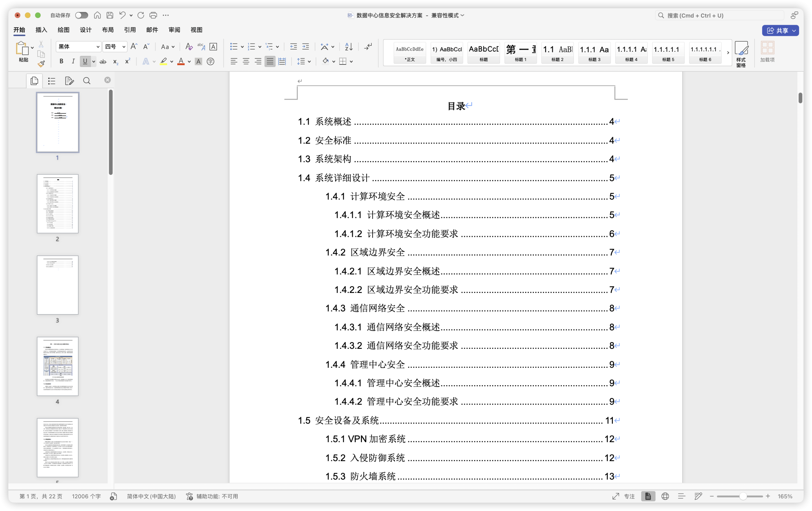Image resolution: width=812 pixels, height=511 pixels.
Task: Apply superscript formatting
Action: tap(127, 61)
